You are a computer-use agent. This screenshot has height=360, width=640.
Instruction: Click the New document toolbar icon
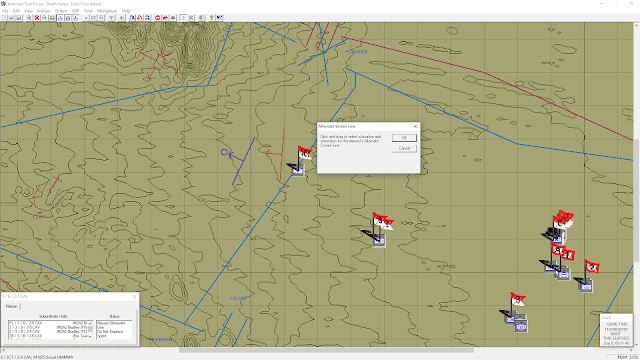click(4, 18)
